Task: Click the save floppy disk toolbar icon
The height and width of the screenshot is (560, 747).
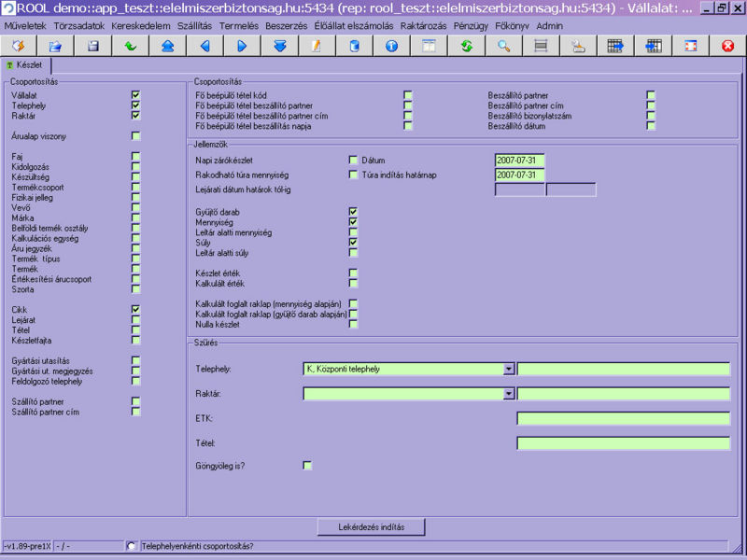Action: click(92, 46)
